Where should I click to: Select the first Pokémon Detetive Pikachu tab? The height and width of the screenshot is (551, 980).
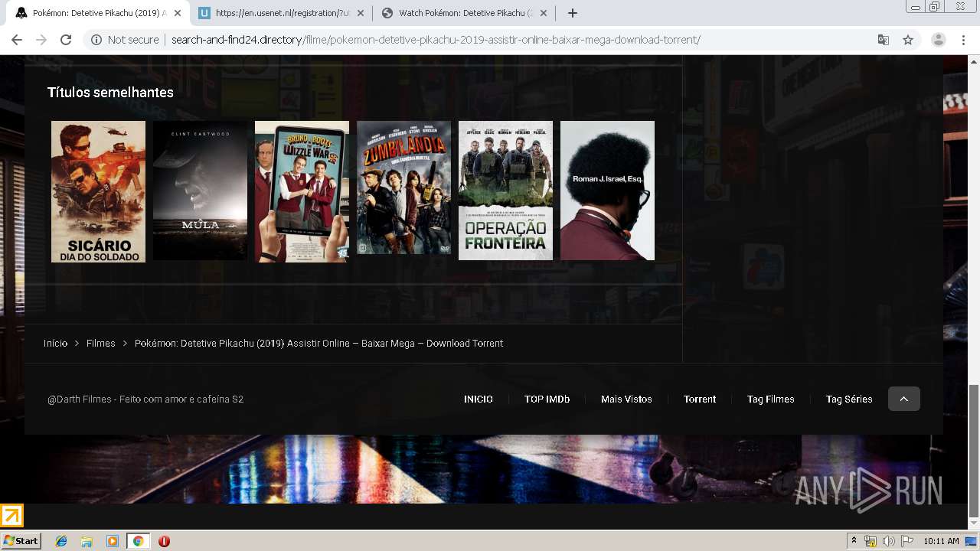(x=99, y=13)
